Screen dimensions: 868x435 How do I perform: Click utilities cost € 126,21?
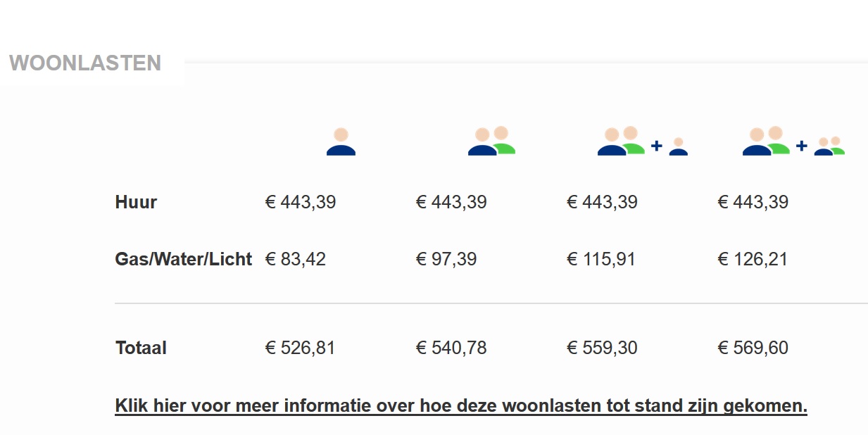click(x=753, y=259)
